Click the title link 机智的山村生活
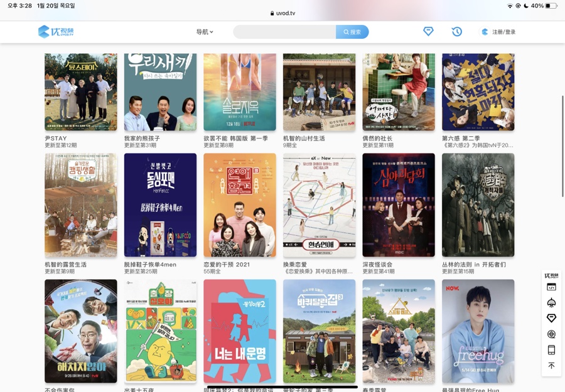565x392 pixels. (304, 138)
